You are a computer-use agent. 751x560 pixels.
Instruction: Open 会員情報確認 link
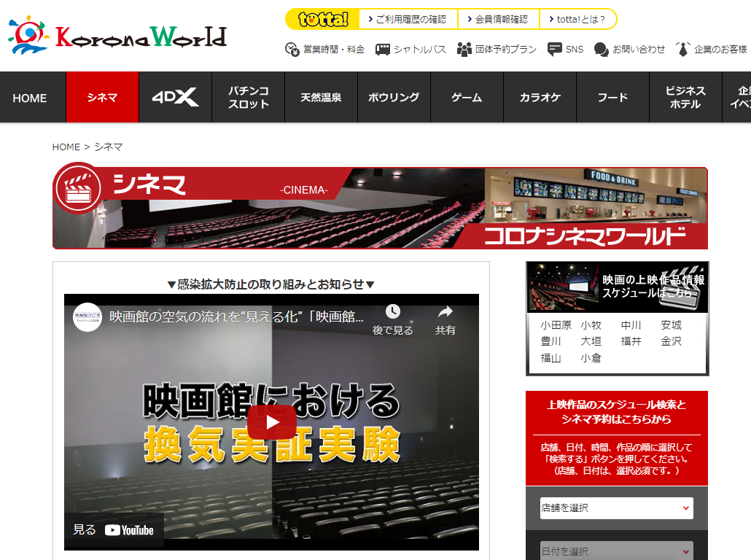coord(498,19)
